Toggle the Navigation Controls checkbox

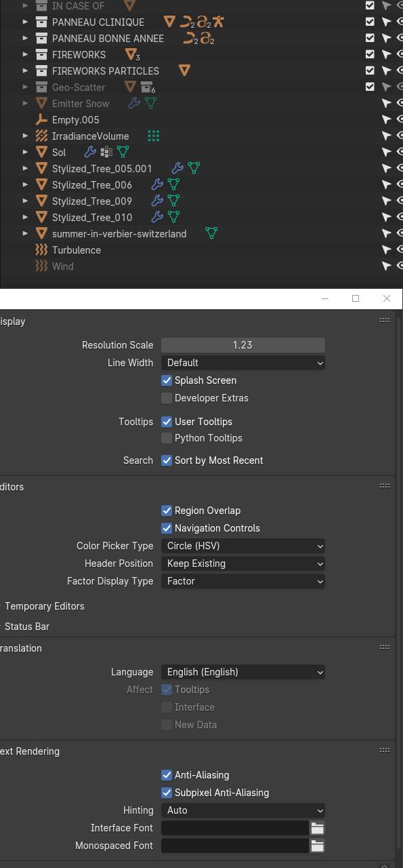click(x=167, y=528)
